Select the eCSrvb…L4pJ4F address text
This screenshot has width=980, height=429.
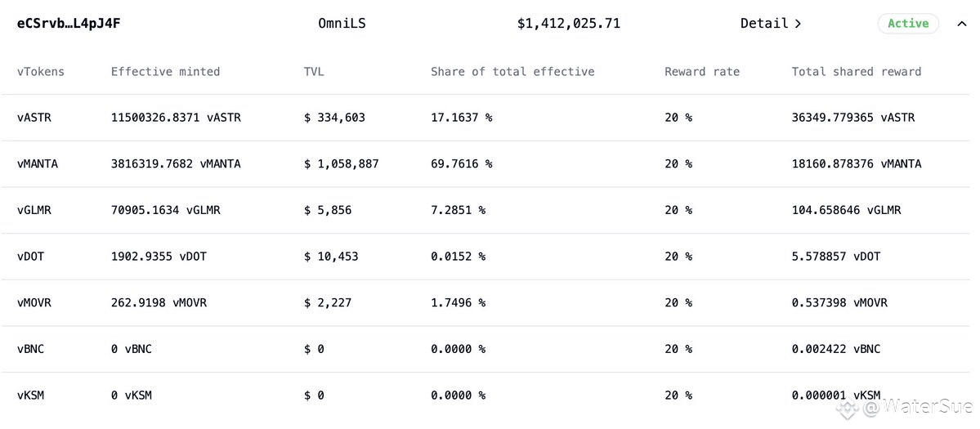pyautogui.click(x=69, y=24)
